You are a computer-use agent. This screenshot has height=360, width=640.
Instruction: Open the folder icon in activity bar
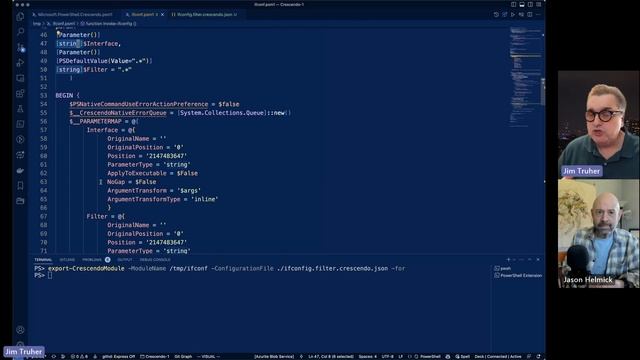[x=20, y=201]
